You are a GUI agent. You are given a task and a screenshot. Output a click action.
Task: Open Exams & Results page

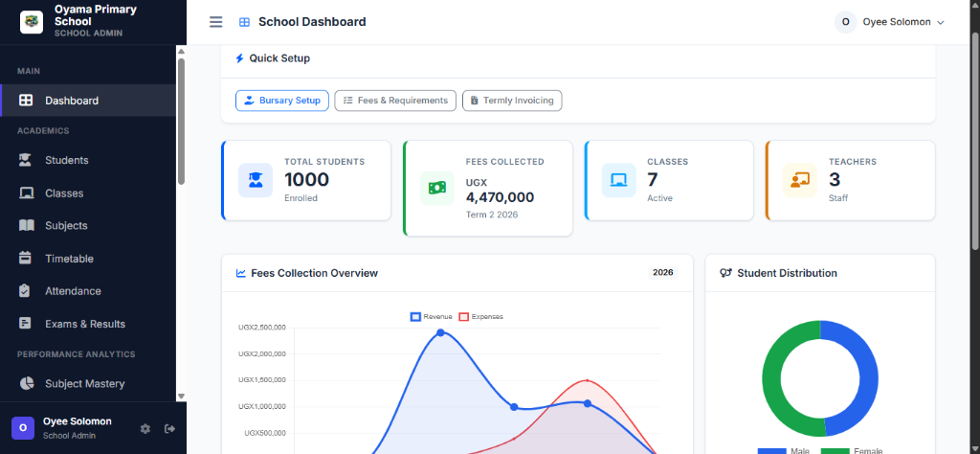87,324
